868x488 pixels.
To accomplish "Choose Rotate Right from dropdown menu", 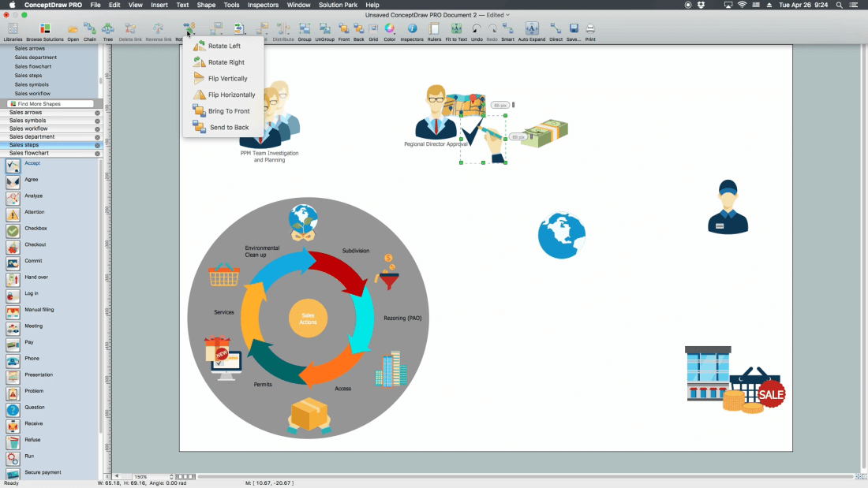I will click(223, 62).
